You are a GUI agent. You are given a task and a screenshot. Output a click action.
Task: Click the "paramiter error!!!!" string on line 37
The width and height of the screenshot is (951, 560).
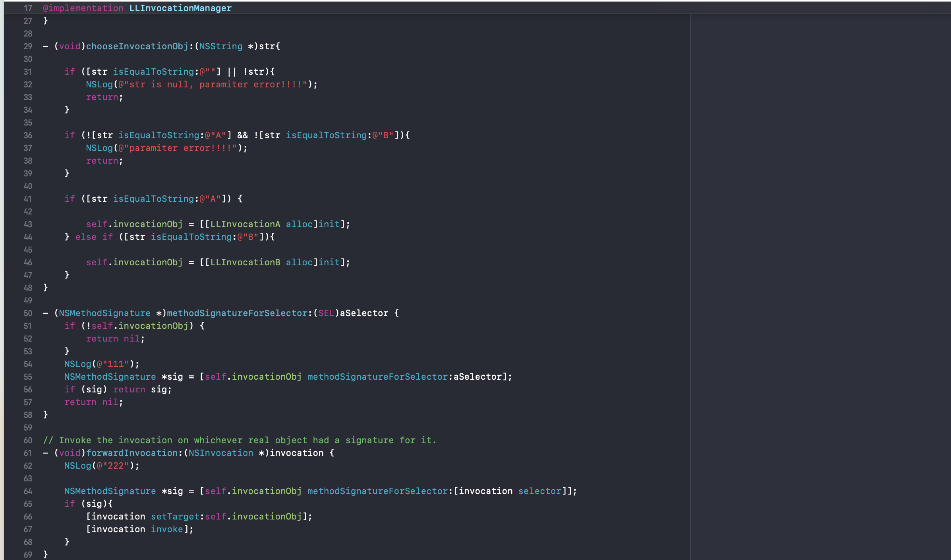pos(178,148)
